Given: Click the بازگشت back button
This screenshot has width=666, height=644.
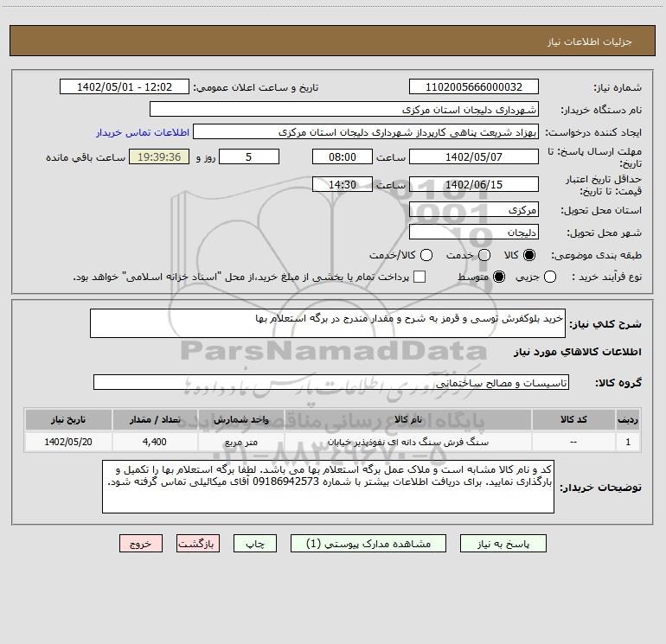Looking at the screenshot, I should click(198, 544).
